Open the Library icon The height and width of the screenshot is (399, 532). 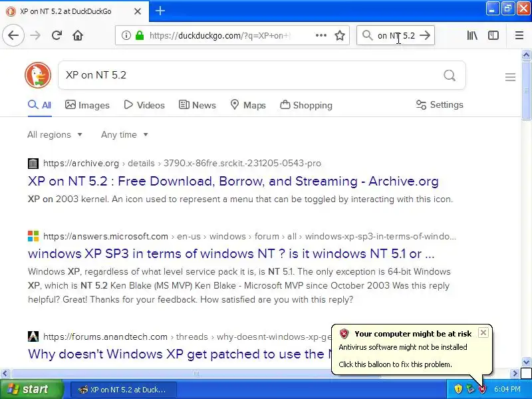(x=472, y=35)
